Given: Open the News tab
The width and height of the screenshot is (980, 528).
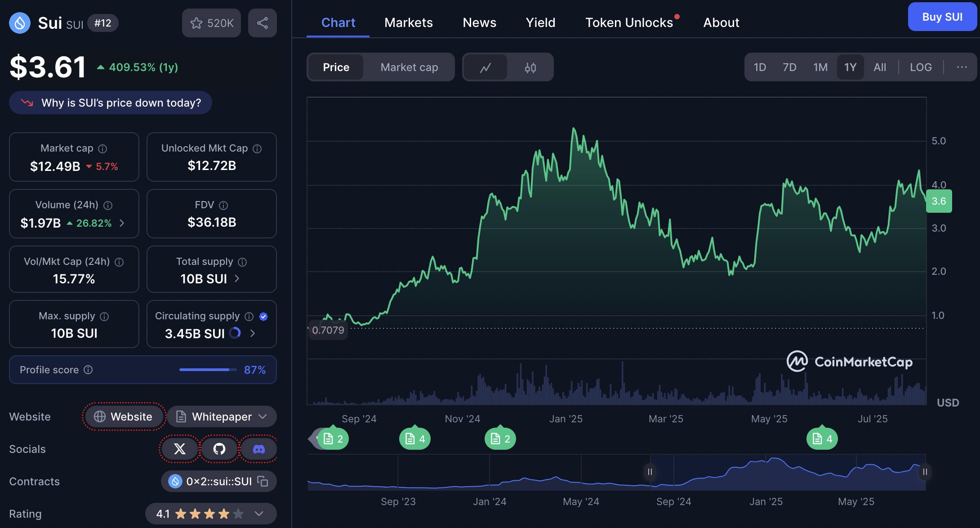Looking at the screenshot, I should (479, 22).
